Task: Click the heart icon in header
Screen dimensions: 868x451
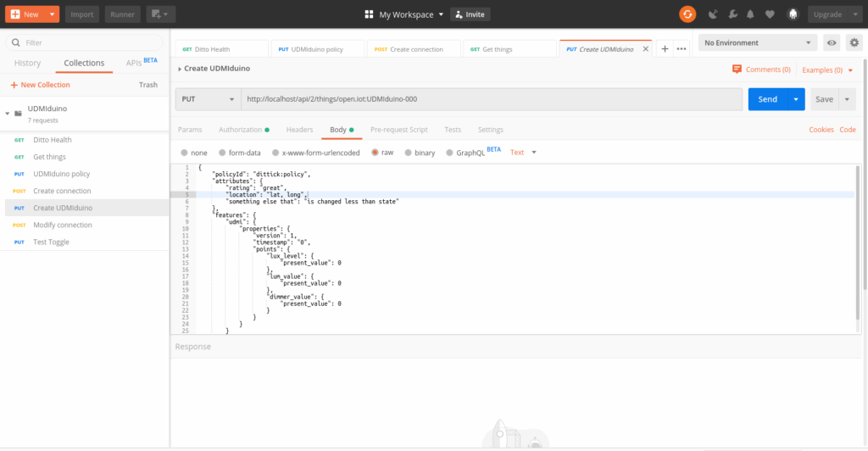Action: click(770, 14)
